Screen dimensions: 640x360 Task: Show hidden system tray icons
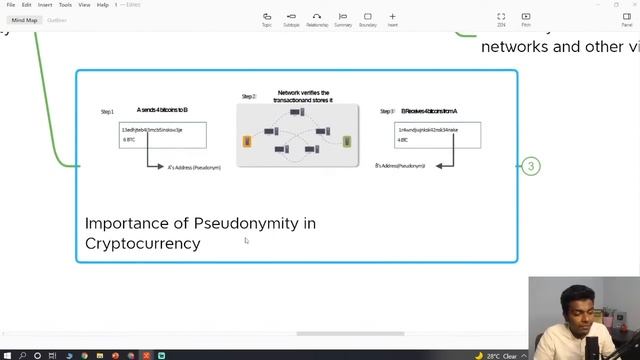[x=524, y=356]
